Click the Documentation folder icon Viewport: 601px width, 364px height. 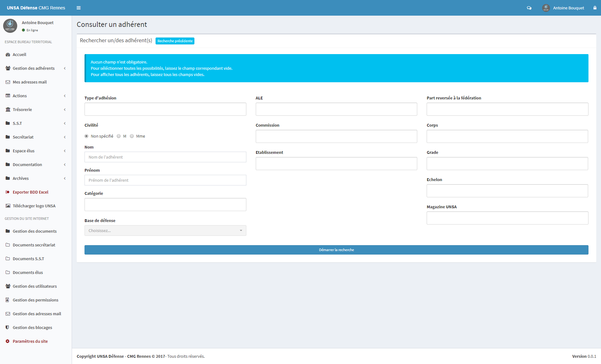pyautogui.click(x=8, y=164)
